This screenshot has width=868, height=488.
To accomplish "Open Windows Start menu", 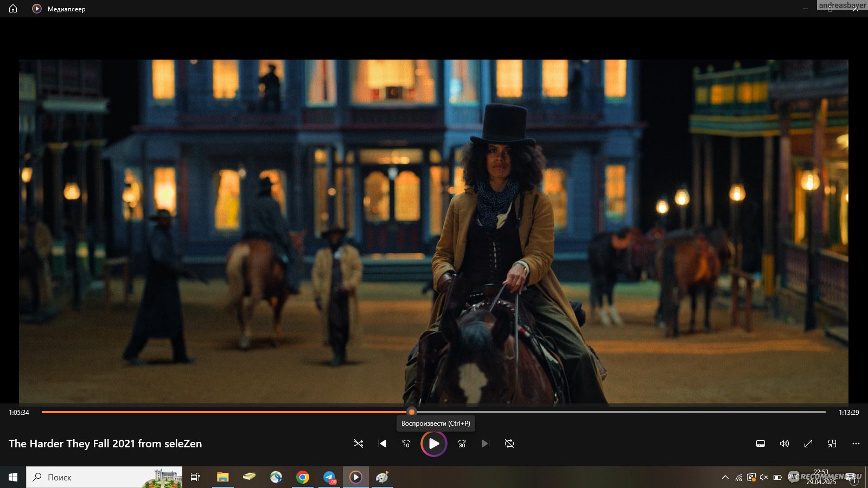I will (x=13, y=477).
